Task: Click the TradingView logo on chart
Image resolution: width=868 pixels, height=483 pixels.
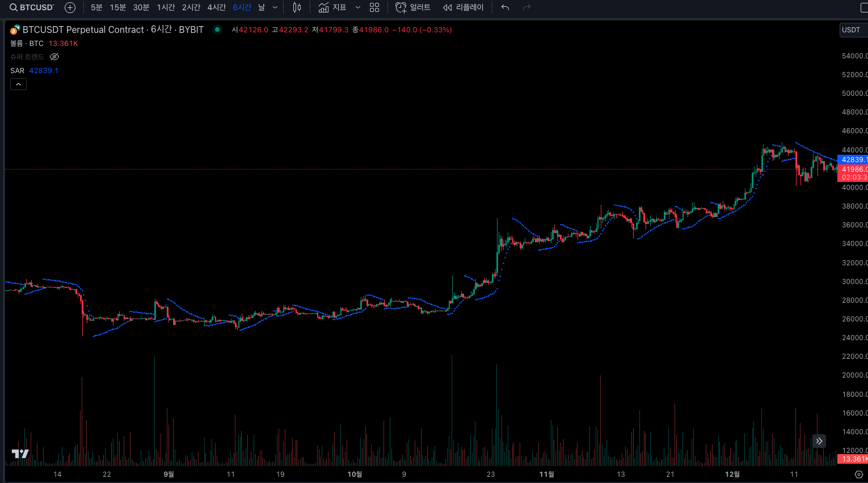Action: click(20, 454)
